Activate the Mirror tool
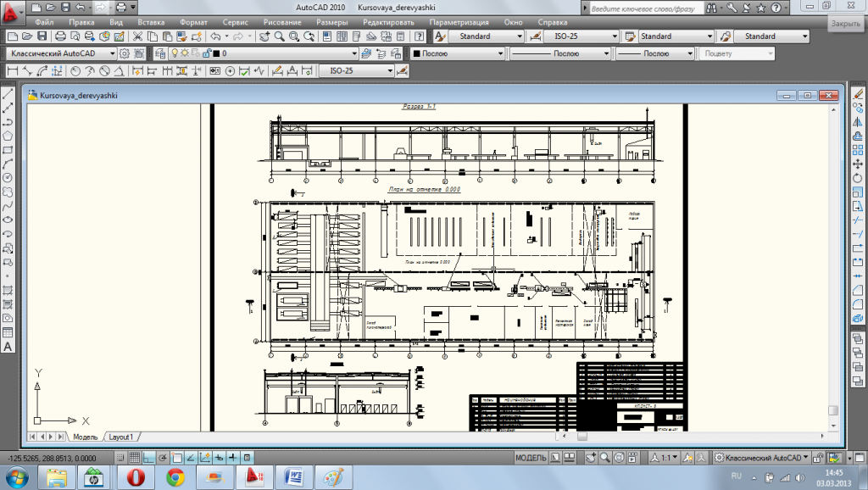This screenshot has height=490, width=868. click(x=858, y=122)
